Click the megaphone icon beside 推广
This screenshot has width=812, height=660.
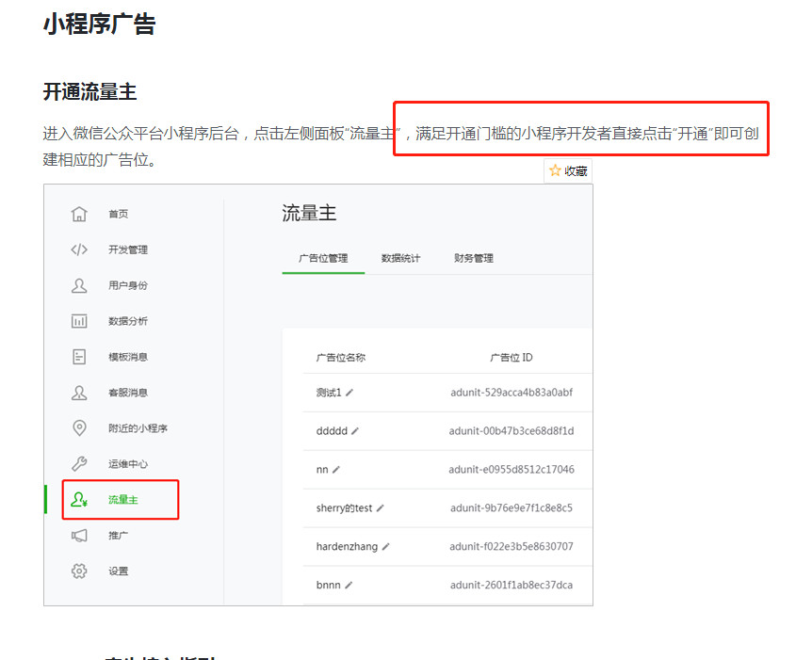tap(79, 535)
